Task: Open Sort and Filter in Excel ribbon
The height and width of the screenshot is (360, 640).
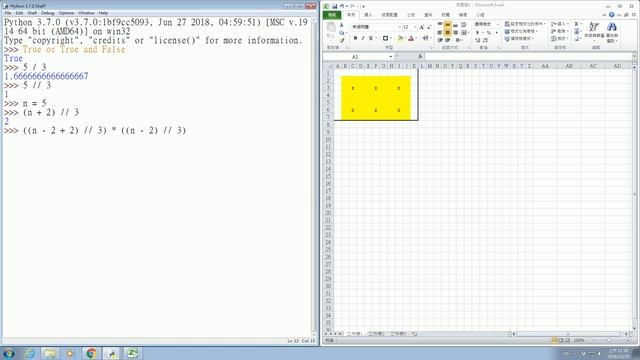Action: 594,31
